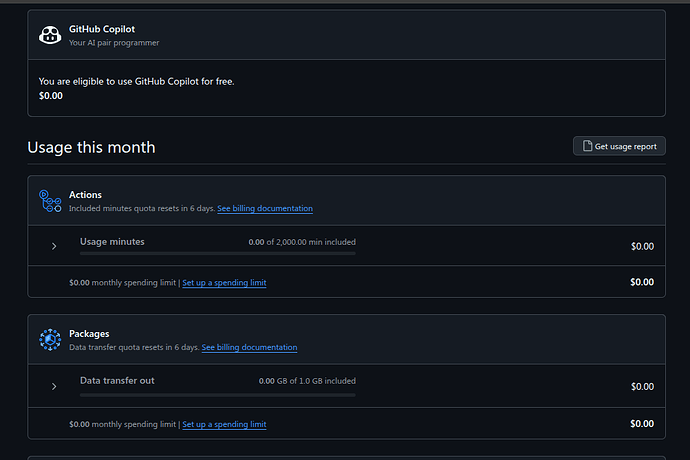690x460 pixels.
Task: Click the Packages total $0.00 in bold
Action: (x=642, y=423)
